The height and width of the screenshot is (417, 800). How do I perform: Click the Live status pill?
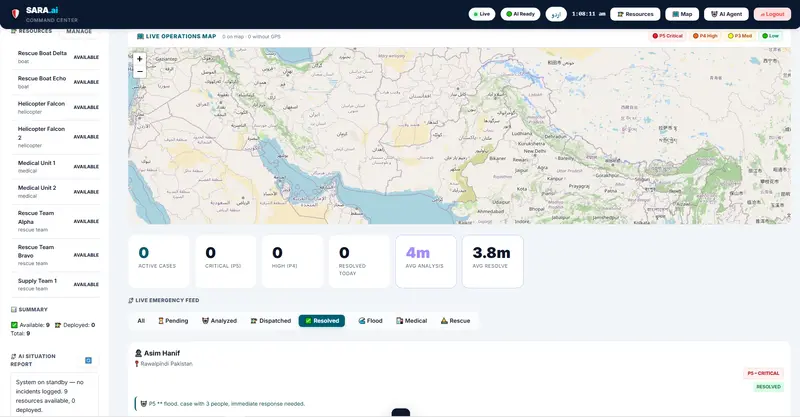[482, 14]
